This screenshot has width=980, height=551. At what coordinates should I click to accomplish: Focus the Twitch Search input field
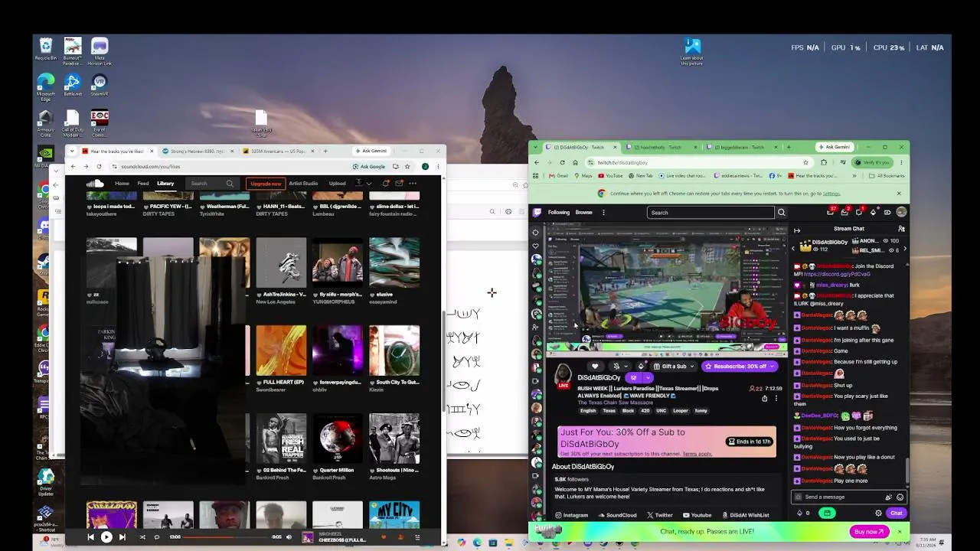pyautogui.click(x=710, y=212)
